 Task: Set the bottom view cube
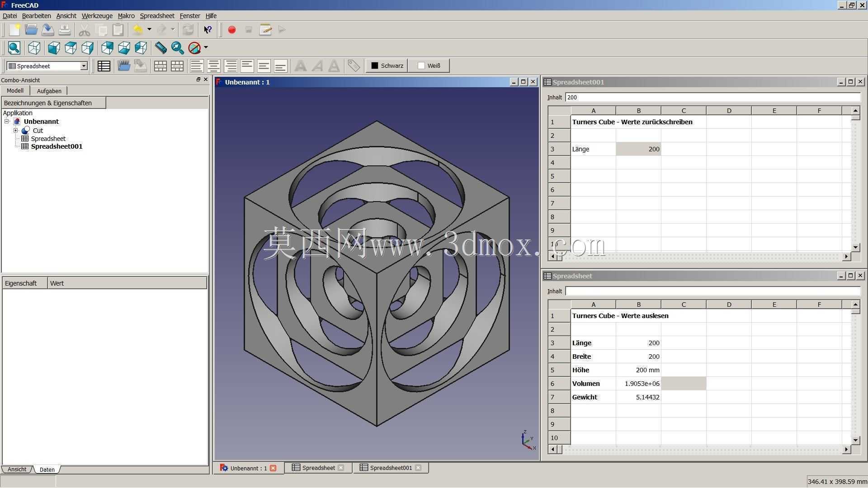pyautogui.click(x=124, y=48)
